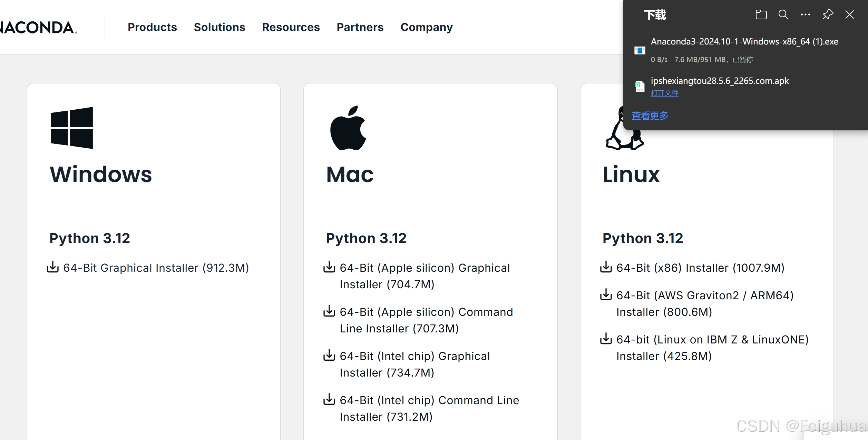
Task: Close the downloads panel
Action: [849, 15]
